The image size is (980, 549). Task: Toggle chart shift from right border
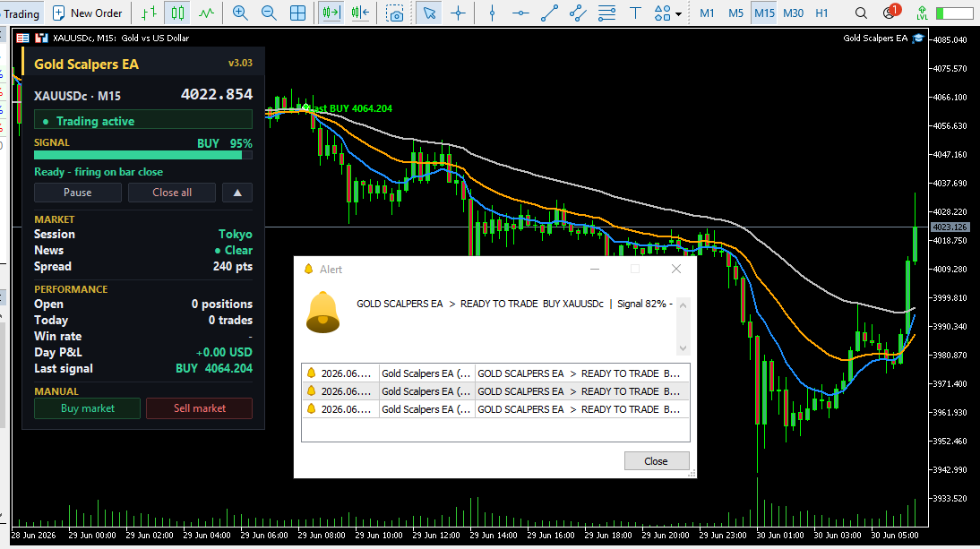pyautogui.click(x=361, y=13)
